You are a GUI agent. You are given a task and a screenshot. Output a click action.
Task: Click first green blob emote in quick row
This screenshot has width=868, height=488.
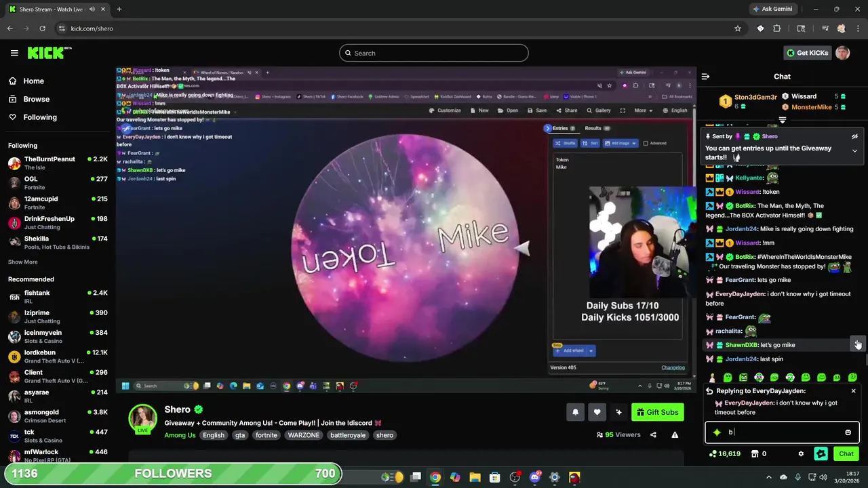tap(728, 378)
